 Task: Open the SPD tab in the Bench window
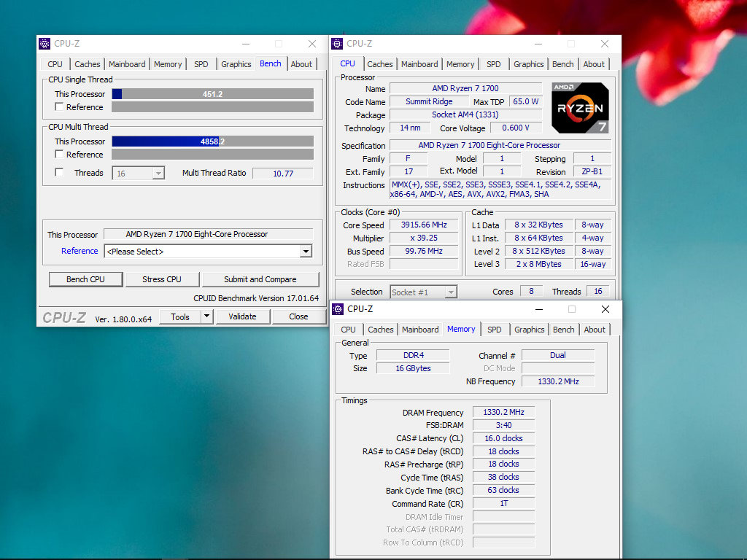pos(201,64)
